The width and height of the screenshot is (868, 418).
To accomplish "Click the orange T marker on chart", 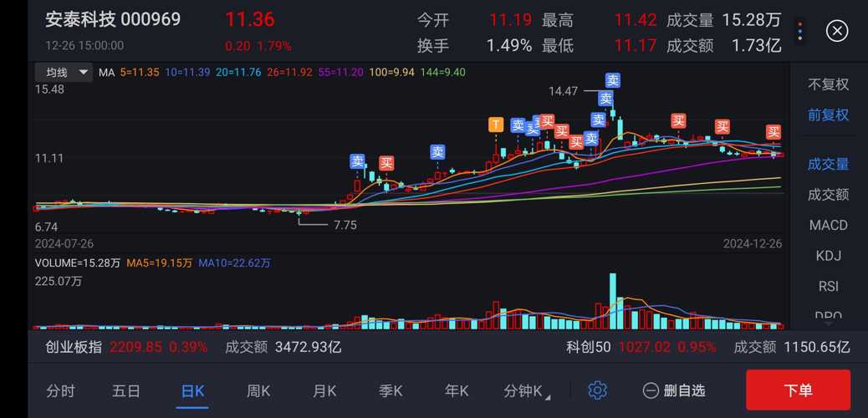I will pyautogui.click(x=496, y=125).
